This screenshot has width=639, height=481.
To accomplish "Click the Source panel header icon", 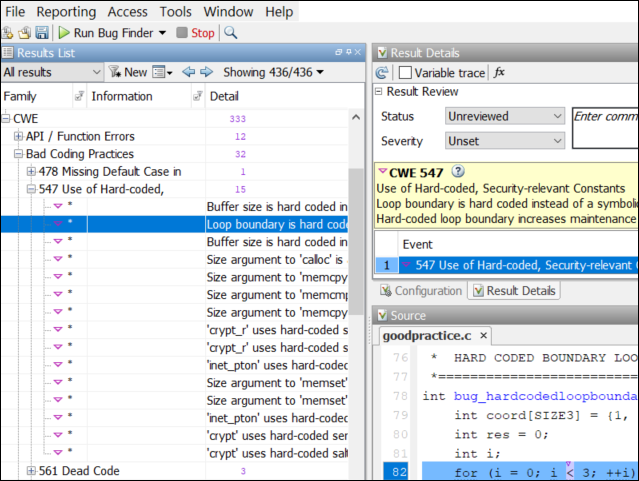I will pyautogui.click(x=382, y=315).
